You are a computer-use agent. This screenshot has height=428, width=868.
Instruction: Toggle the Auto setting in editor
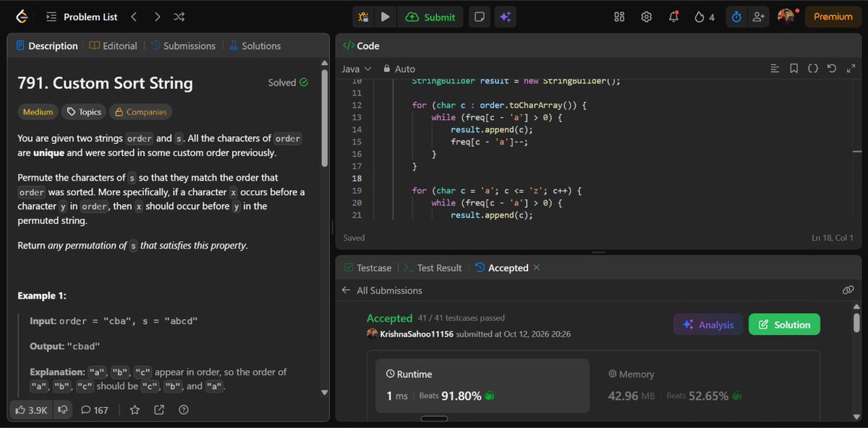399,69
